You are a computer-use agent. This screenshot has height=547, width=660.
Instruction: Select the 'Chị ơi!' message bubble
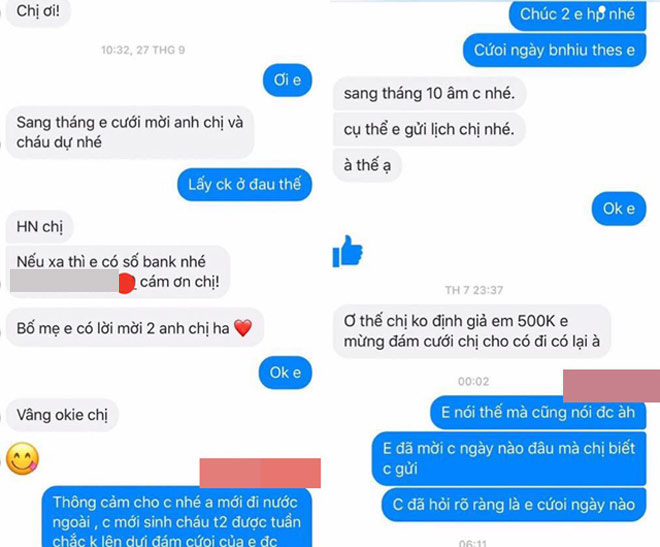[x=38, y=12]
